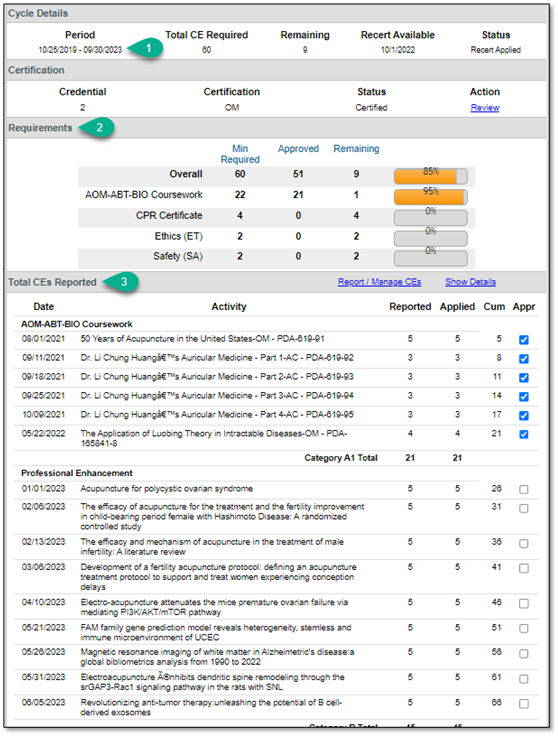Click the Date column header
558x736 pixels.
[x=44, y=307]
